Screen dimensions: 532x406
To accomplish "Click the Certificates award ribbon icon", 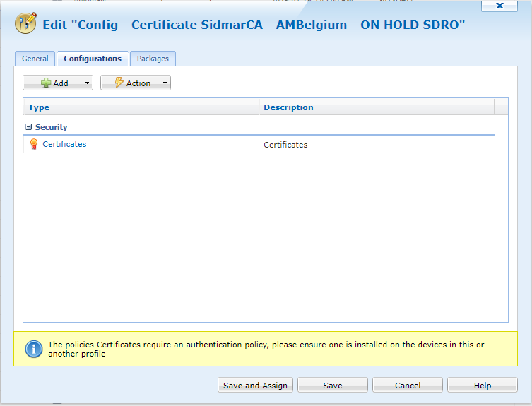I will (x=33, y=144).
